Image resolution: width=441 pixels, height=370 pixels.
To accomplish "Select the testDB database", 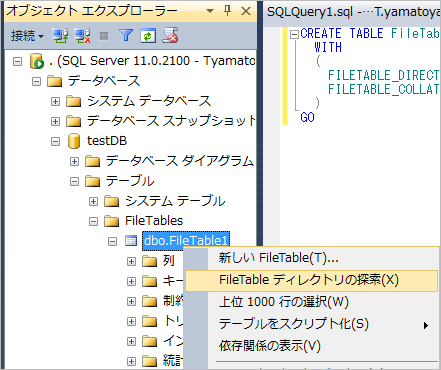I will (107, 141).
